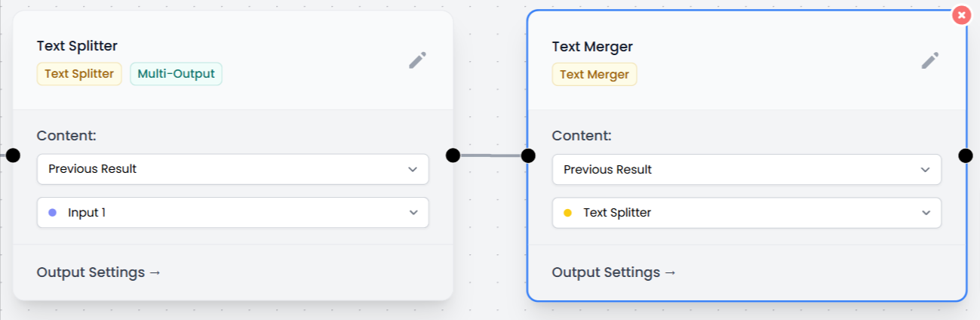Click the green Multi-Output tag badge
980x320 pixels.
click(x=176, y=74)
